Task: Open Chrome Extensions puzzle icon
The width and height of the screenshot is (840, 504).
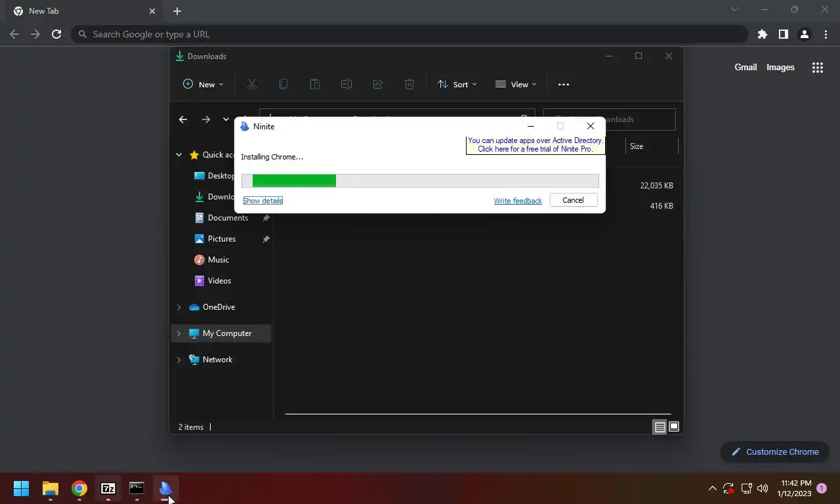Action: tap(763, 34)
